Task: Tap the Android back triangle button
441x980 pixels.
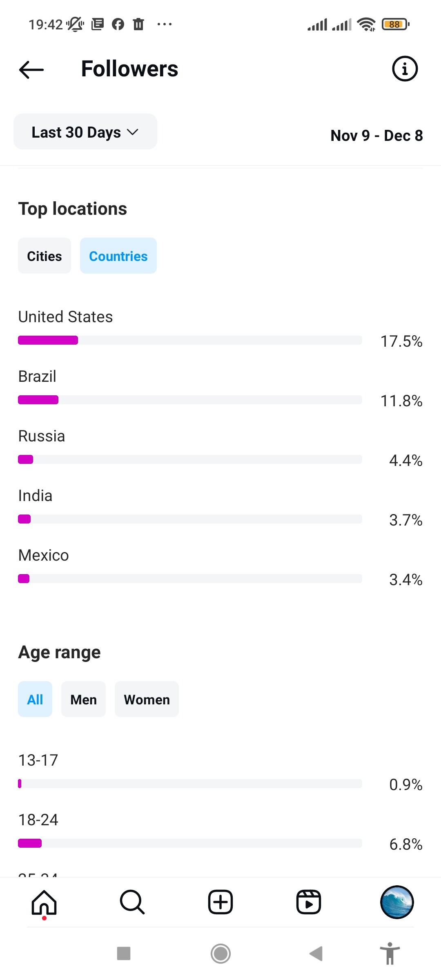Action: [x=316, y=953]
